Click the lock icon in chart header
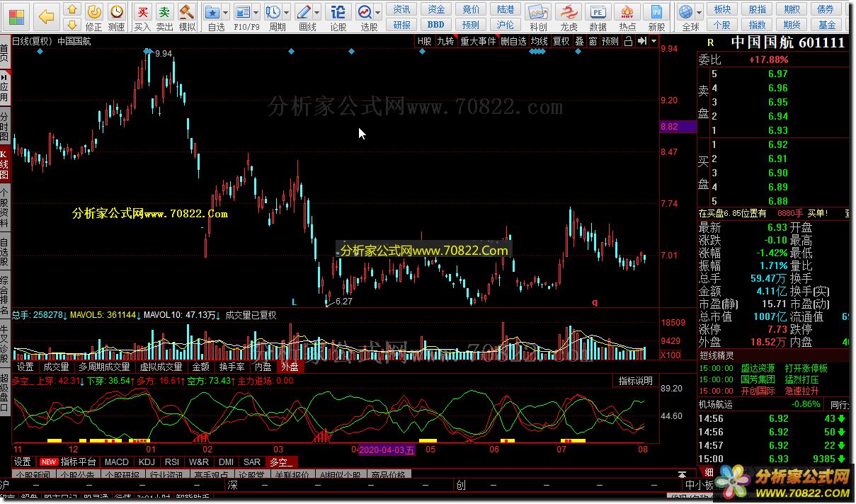The width and height of the screenshot is (856, 504). coord(629,41)
